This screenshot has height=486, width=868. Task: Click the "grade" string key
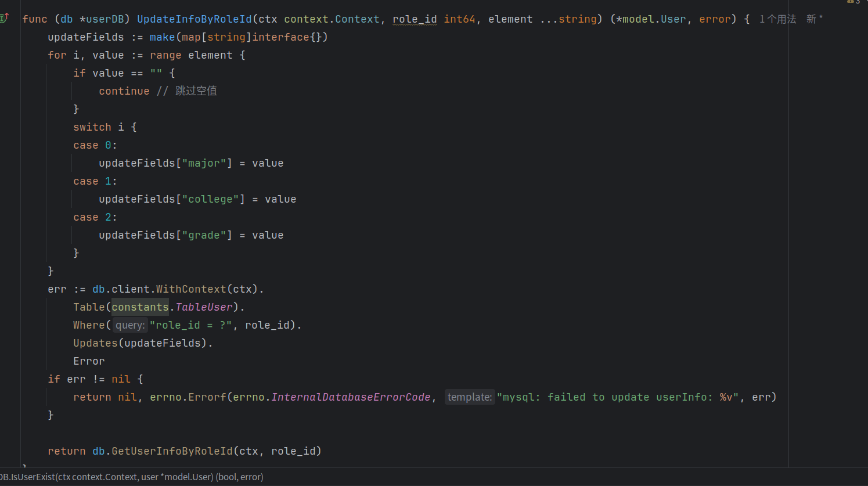204,235
